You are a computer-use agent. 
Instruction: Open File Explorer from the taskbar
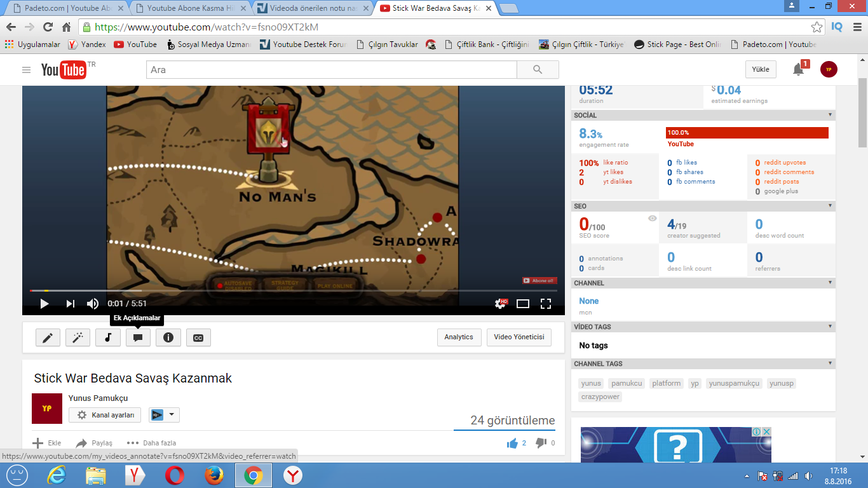pyautogui.click(x=96, y=475)
